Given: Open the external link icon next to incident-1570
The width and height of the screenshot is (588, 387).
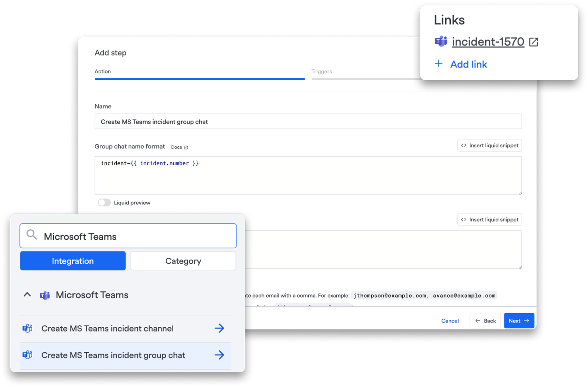Looking at the screenshot, I should click(533, 42).
